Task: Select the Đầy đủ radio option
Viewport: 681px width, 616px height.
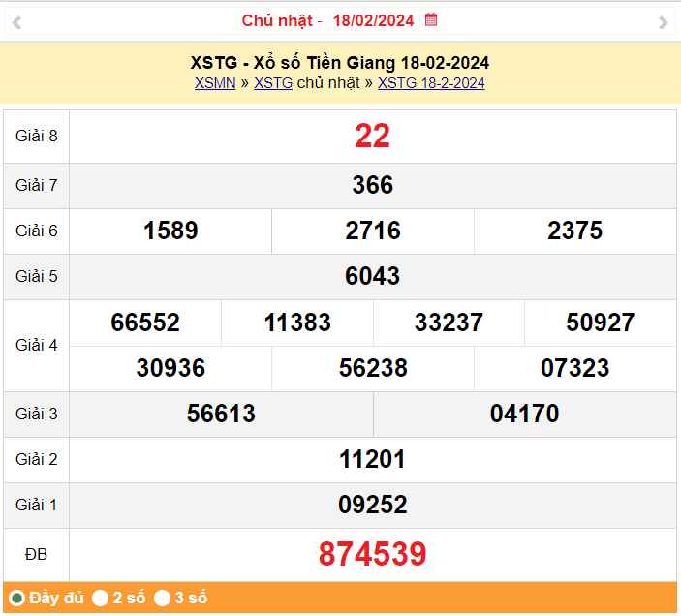Action: [16, 598]
